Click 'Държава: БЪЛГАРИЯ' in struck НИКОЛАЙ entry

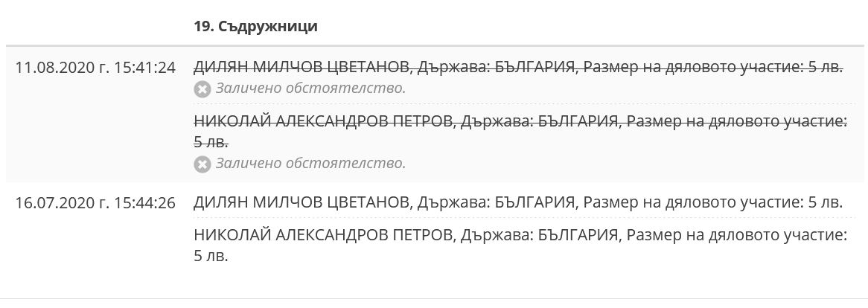(540, 121)
